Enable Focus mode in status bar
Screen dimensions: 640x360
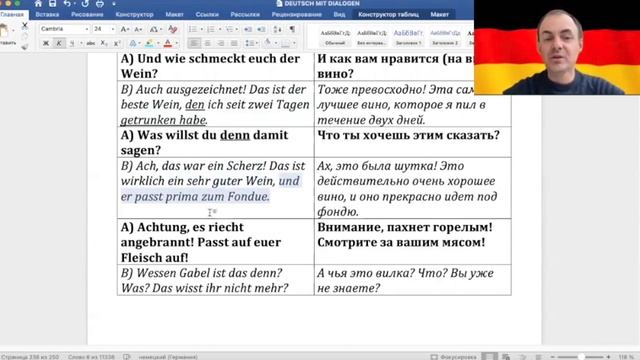click(x=453, y=357)
